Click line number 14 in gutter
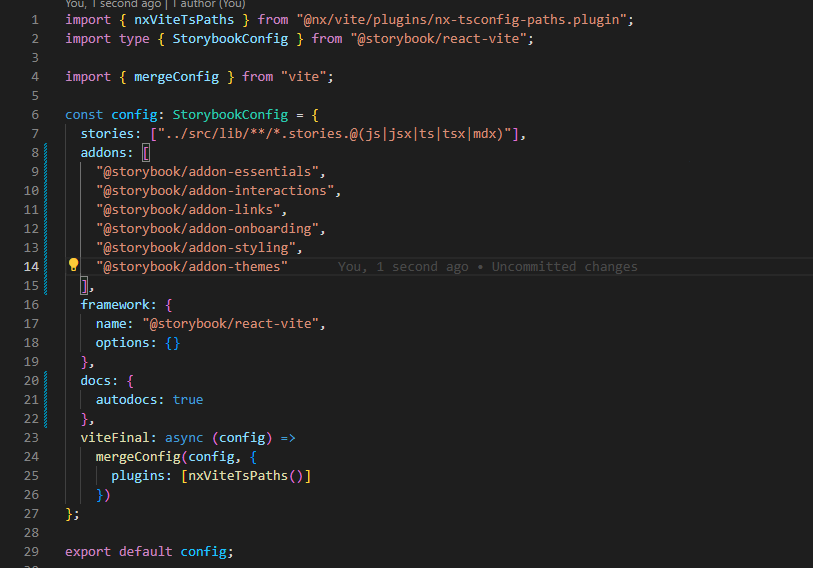Screen dimensions: 813x568 tap(31, 267)
